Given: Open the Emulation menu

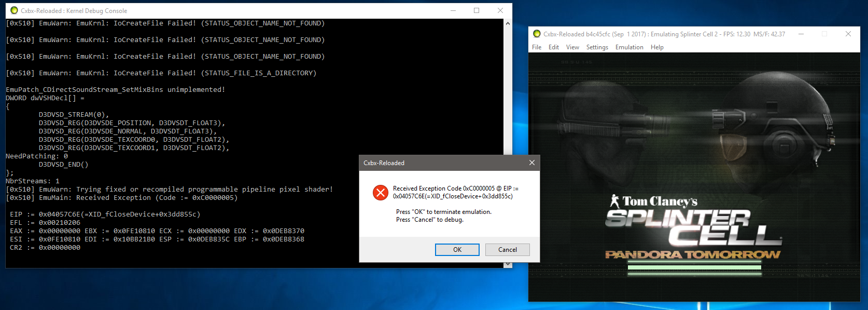Looking at the screenshot, I should click(629, 47).
